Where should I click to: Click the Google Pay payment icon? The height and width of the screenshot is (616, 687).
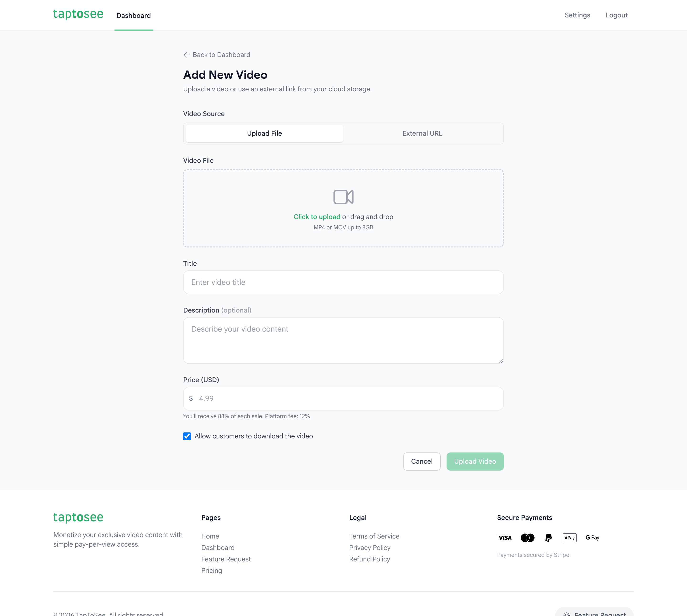pos(592,538)
